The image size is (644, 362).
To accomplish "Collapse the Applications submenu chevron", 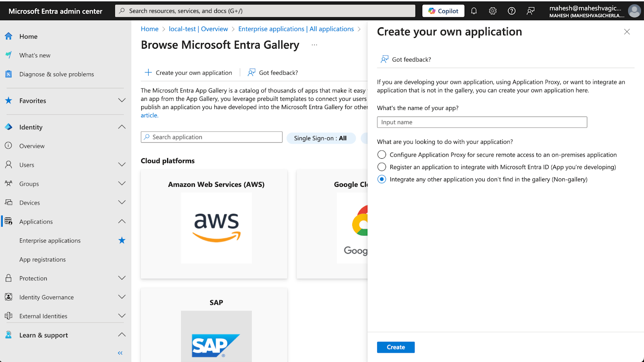I will click(x=122, y=221).
